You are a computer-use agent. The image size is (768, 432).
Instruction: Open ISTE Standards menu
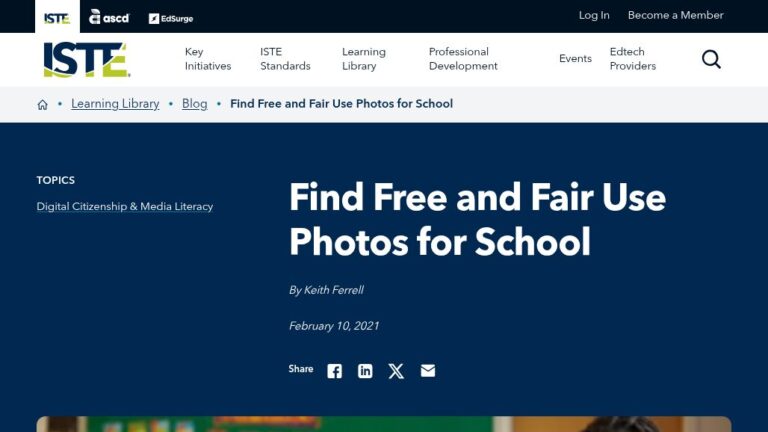285,59
